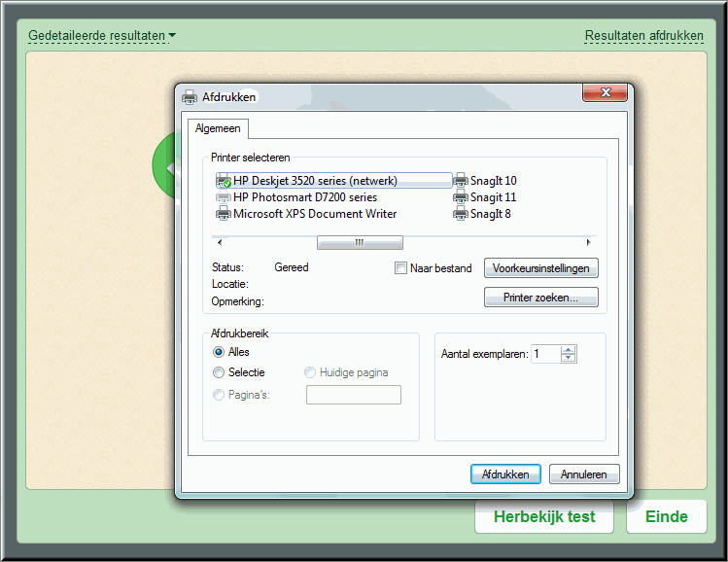Click the Resultaten afdrukken link

(x=644, y=35)
